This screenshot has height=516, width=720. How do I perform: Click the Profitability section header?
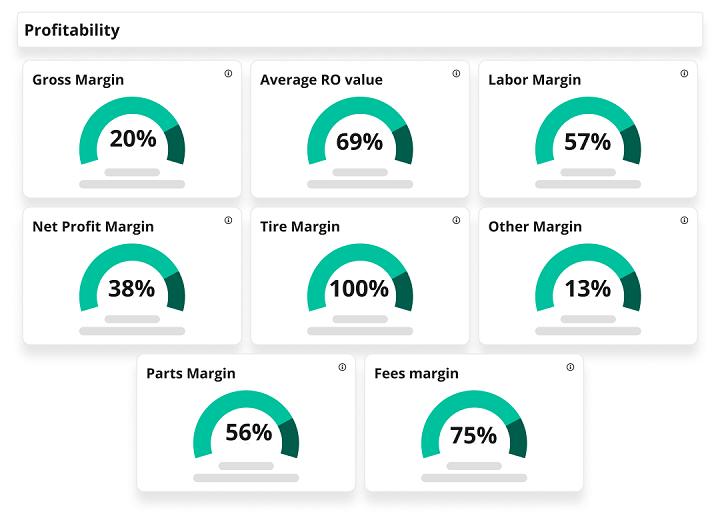tap(72, 30)
